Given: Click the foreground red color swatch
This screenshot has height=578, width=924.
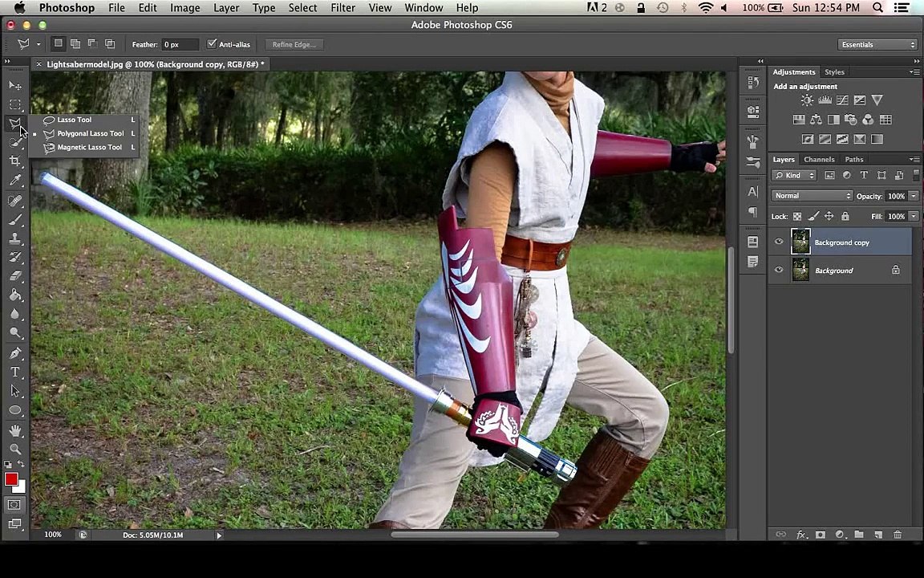Looking at the screenshot, I should tap(11, 479).
